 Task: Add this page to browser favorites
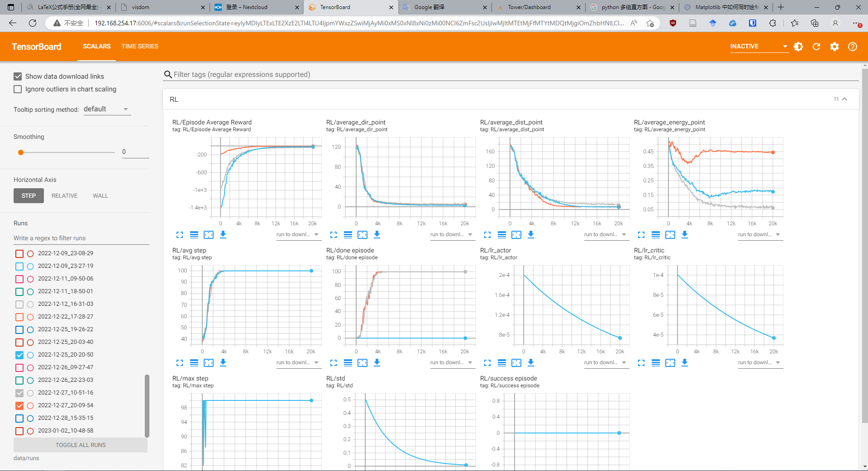coord(650,23)
